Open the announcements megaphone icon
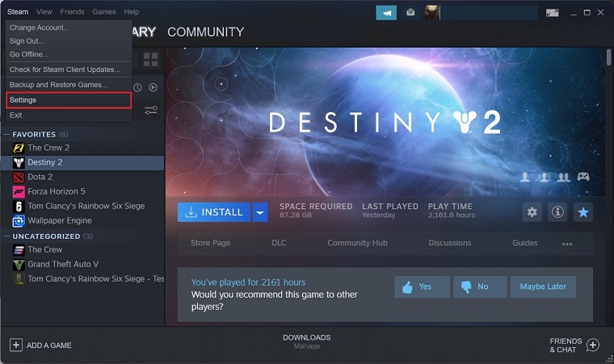Viewport: 614px width, 364px height. click(386, 13)
